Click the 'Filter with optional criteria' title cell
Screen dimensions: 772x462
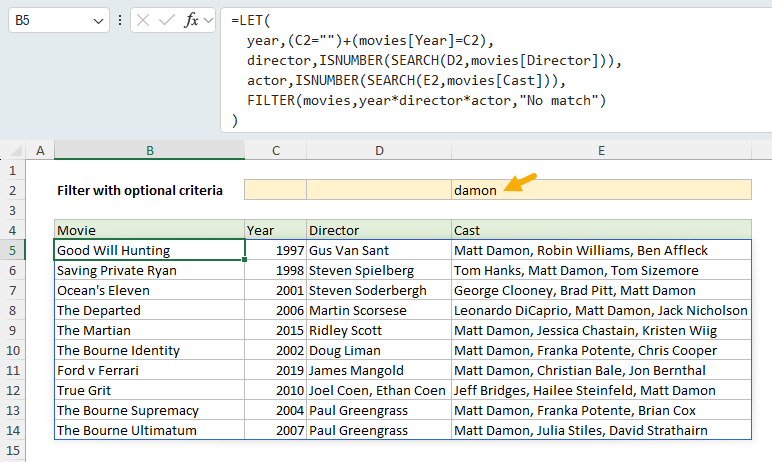click(149, 191)
